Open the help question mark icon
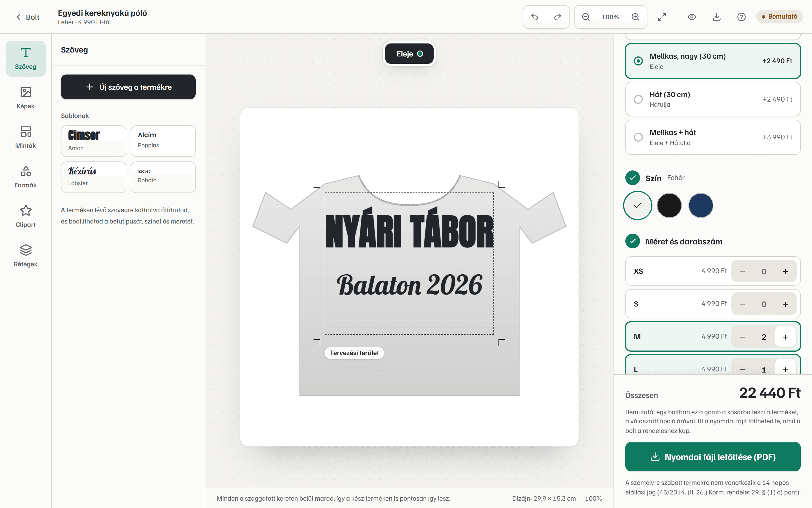Screen dimensions: 812x508 742,17
